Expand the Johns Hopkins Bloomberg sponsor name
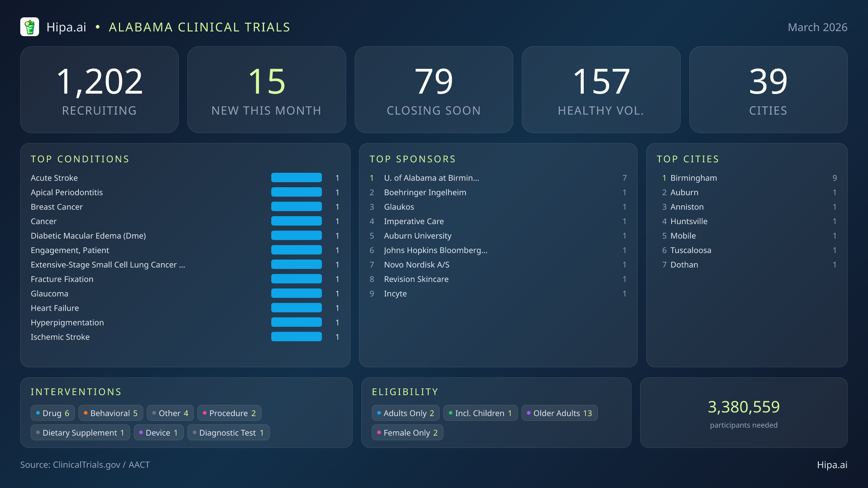868x488 pixels. click(435, 250)
